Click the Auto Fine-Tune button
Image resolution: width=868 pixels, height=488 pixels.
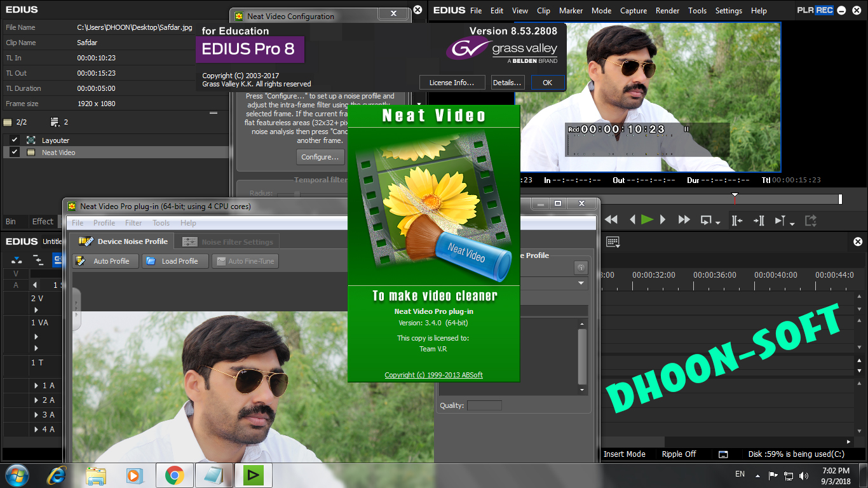[x=245, y=261]
